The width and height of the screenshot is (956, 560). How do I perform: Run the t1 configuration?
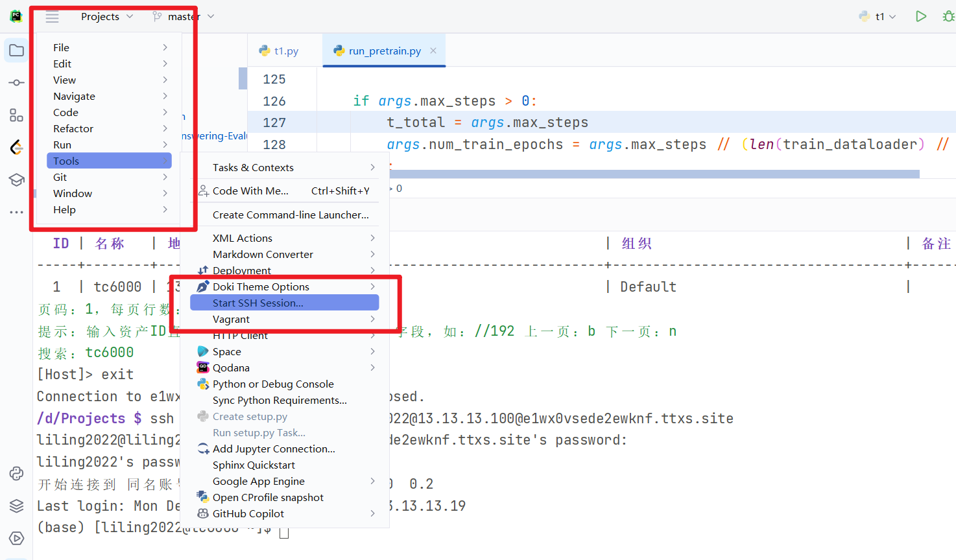click(920, 16)
